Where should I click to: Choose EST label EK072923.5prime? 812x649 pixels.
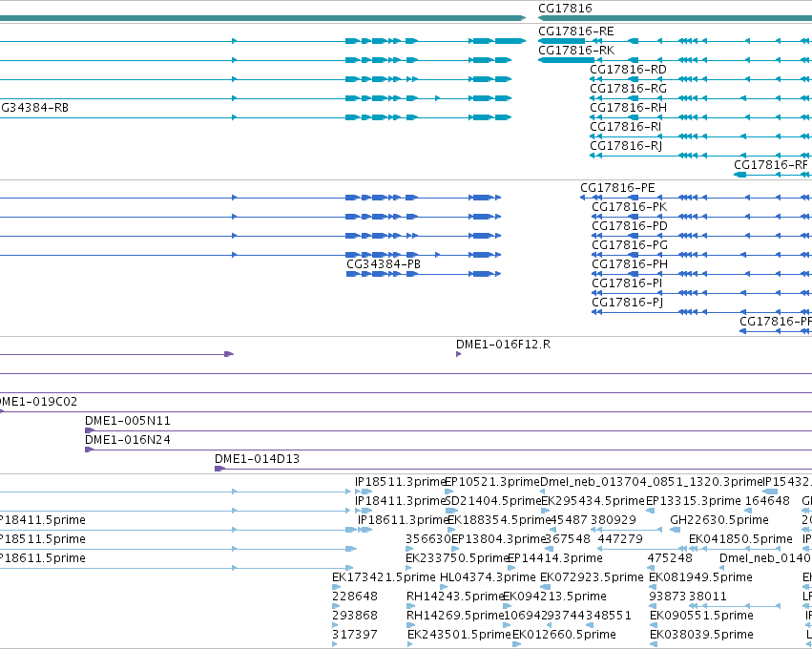tap(592, 577)
